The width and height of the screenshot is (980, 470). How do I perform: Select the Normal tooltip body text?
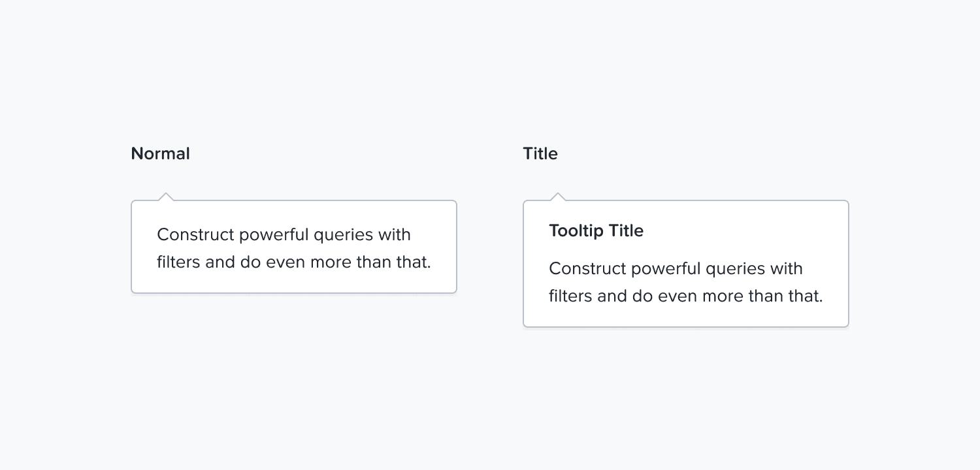pyautogui.click(x=293, y=248)
